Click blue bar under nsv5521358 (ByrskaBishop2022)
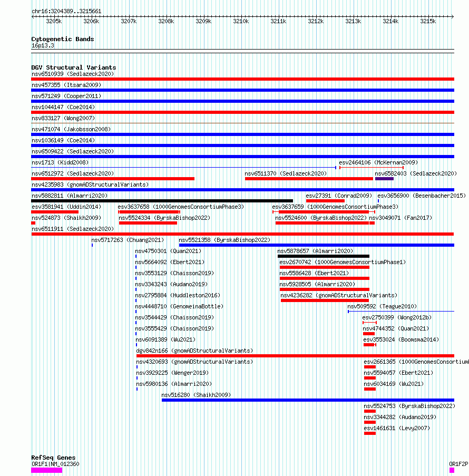The height and width of the screenshot is (476, 469). pyautogui.click(x=317, y=245)
